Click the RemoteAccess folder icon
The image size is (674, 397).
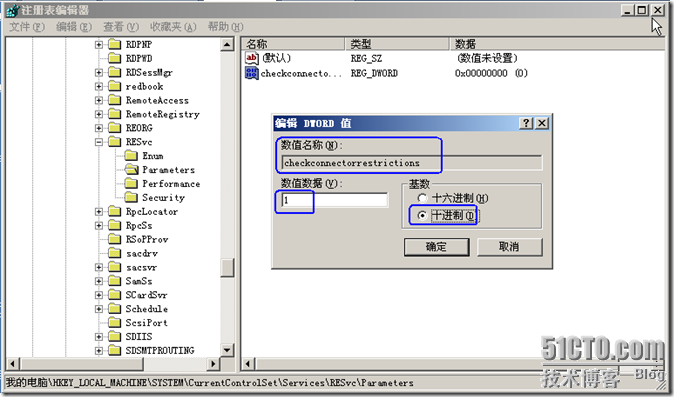[114, 100]
